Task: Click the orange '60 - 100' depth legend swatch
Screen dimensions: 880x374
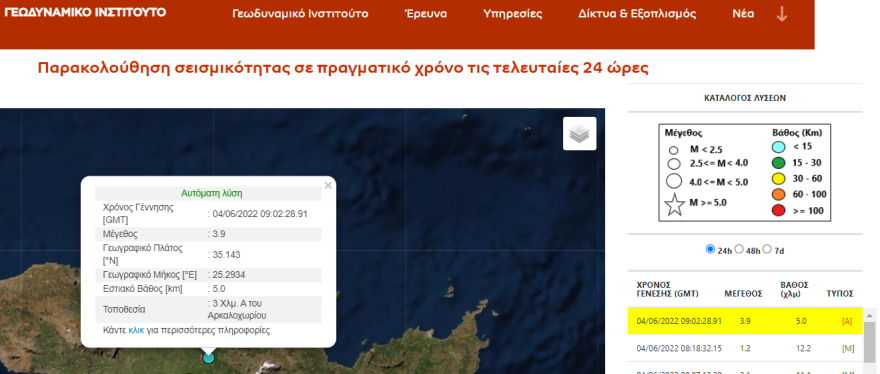Action: (778, 195)
